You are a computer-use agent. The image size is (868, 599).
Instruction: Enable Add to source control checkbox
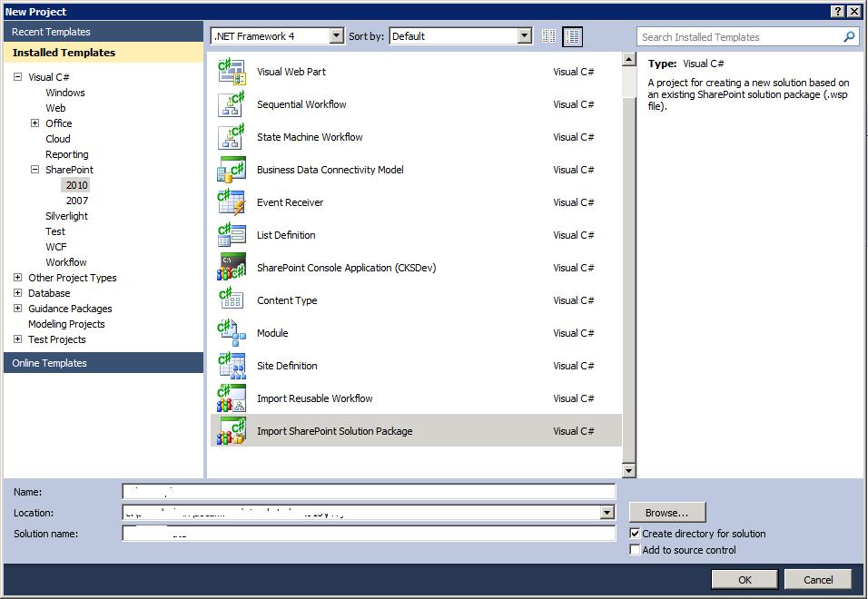[635, 550]
